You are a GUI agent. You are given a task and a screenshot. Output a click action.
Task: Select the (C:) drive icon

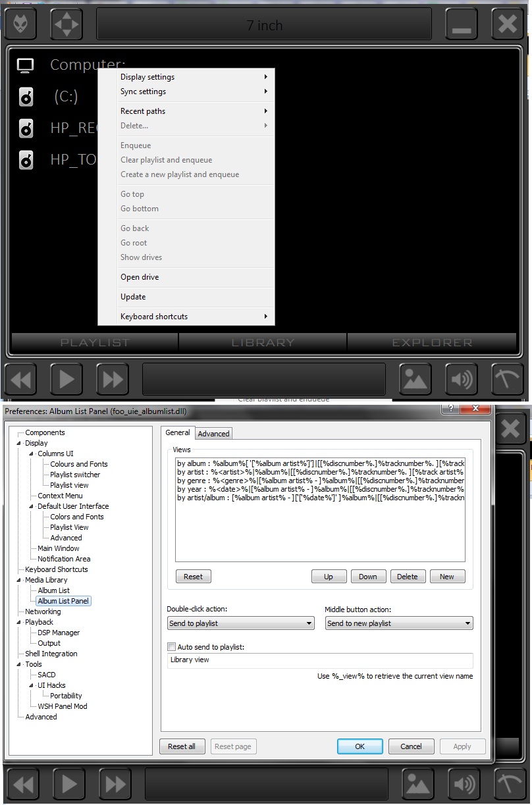tap(26, 97)
